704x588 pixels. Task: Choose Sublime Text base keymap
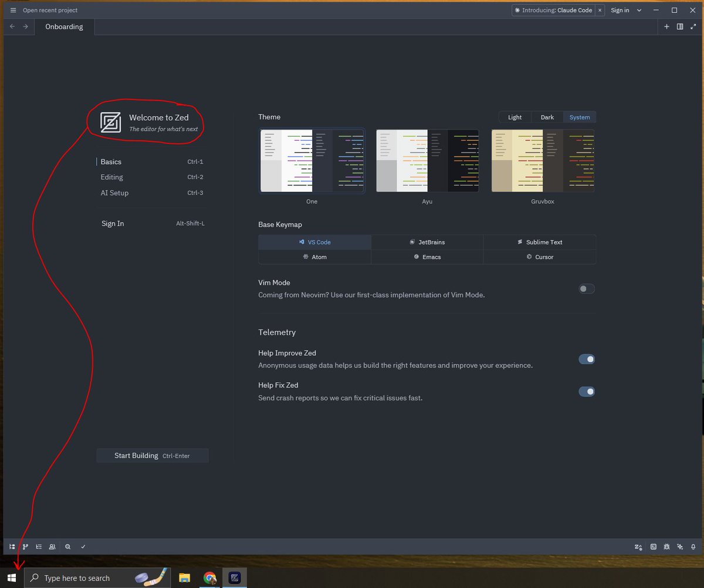540,242
